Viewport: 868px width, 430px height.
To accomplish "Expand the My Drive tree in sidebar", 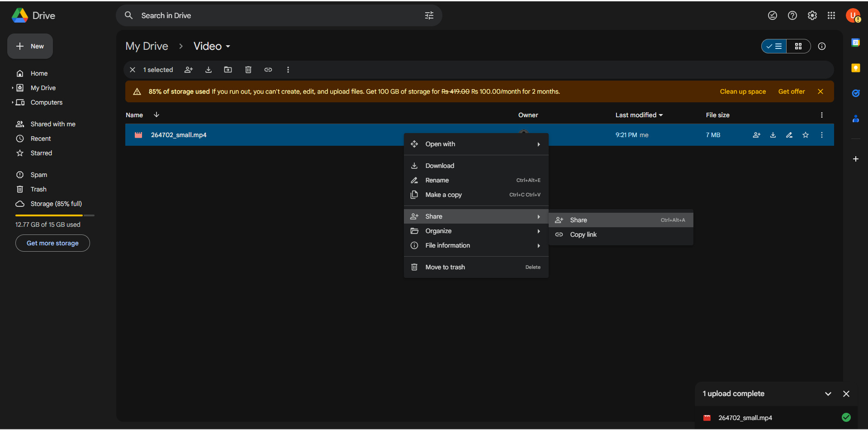I will pos(13,88).
